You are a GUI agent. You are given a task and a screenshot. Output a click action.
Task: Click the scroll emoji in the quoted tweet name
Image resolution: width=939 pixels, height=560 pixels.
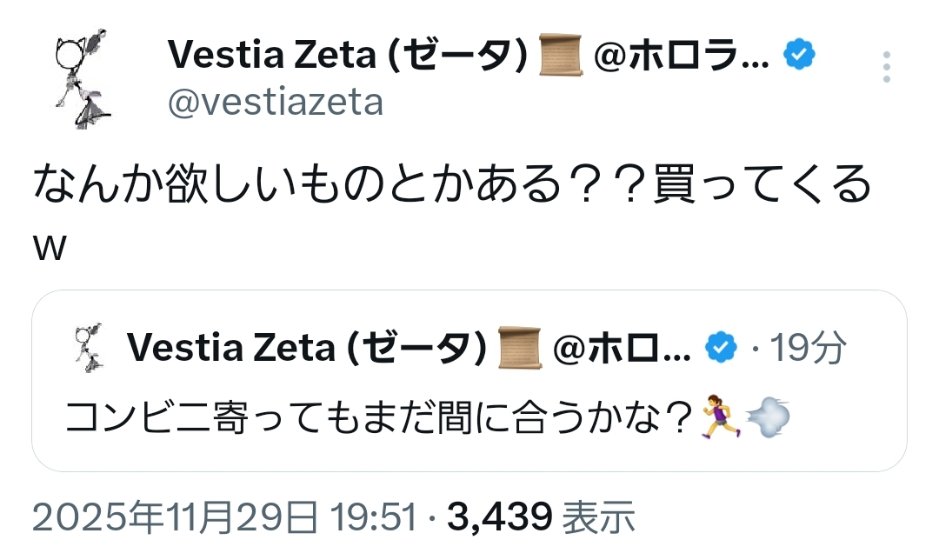(x=522, y=349)
